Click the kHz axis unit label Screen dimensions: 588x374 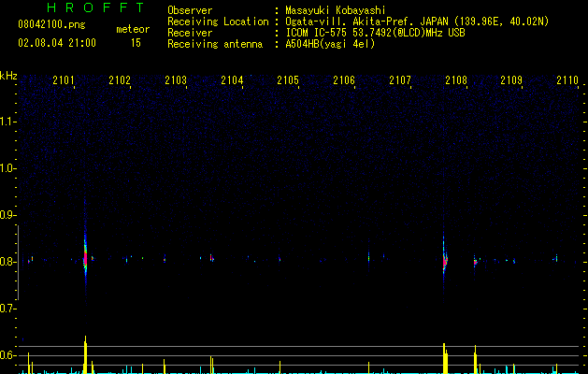click(x=8, y=76)
